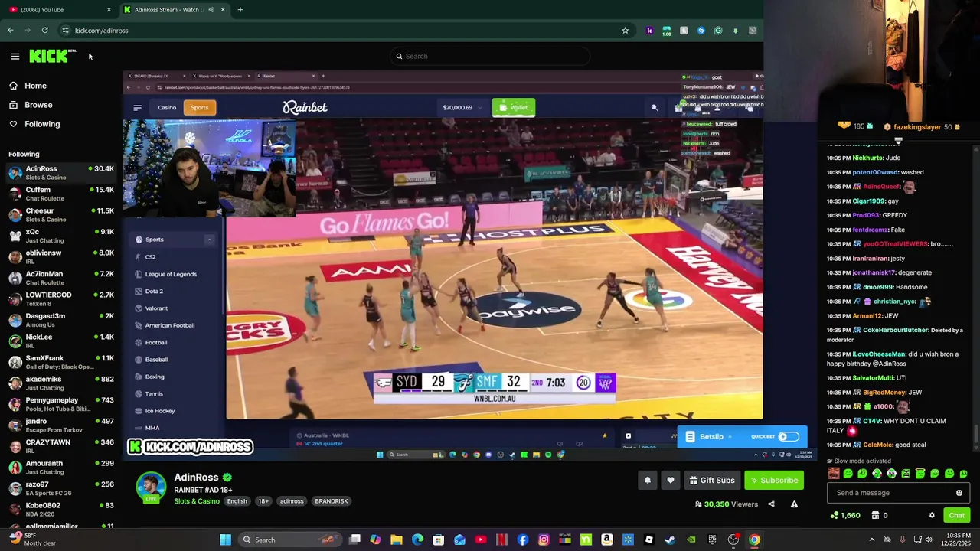Open Ac7ionMan channel in Following list
Screen dimensions: 980x551
[x=61, y=278]
